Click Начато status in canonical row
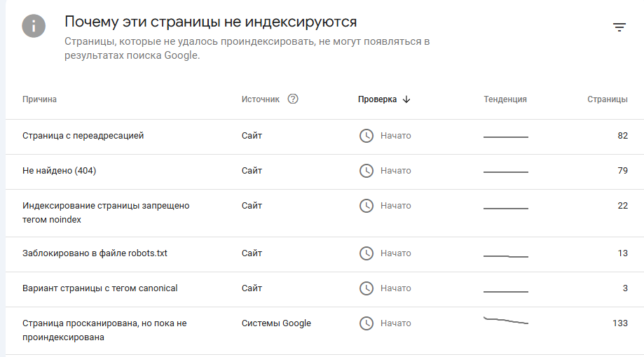The width and height of the screenshot is (644, 357). [x=395, y=288]
